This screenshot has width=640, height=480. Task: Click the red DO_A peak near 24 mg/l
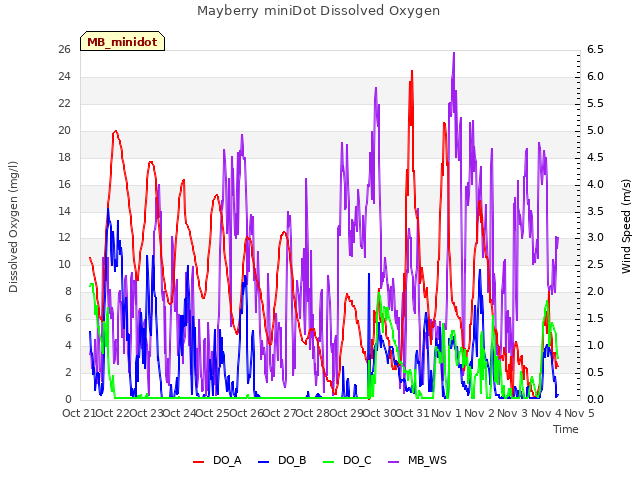[412, 71]
